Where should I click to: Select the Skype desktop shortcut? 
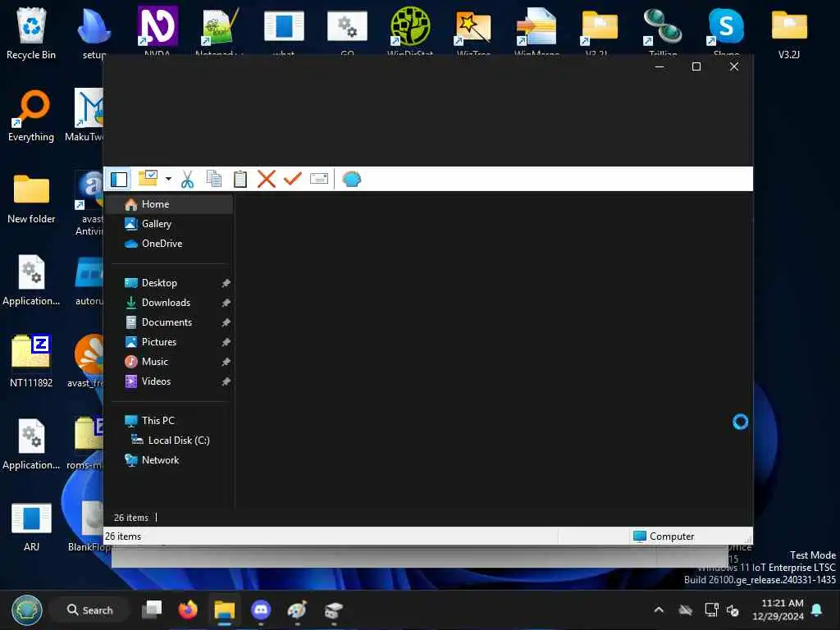tap(727, 30)
